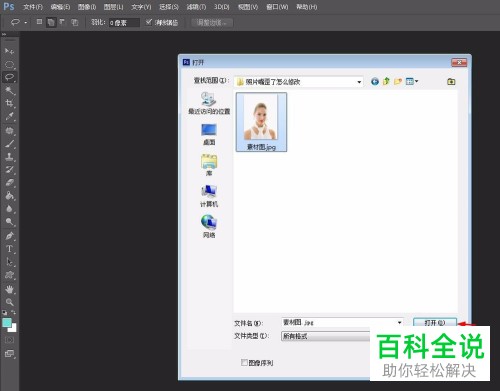The image size is (500, 391).
Task: Toggle the 图像序列 checkbox
Action: click(x=244, y=362)
